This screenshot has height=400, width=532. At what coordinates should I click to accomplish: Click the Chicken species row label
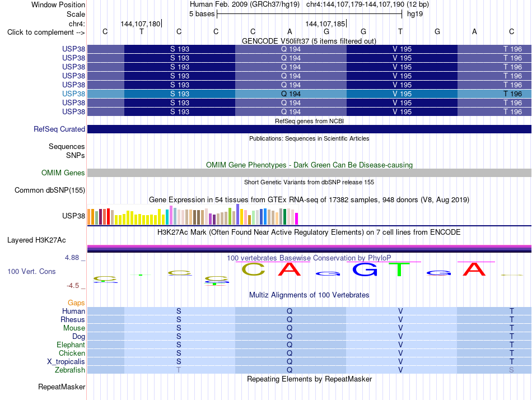point(72,353)
